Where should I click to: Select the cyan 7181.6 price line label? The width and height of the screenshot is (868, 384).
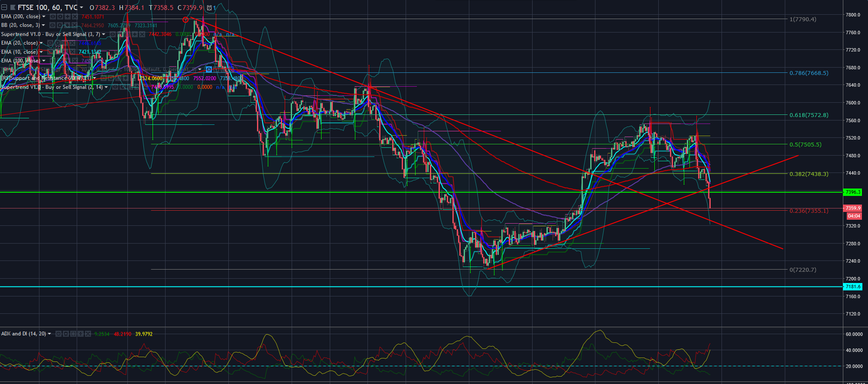(x=853, y=286)
